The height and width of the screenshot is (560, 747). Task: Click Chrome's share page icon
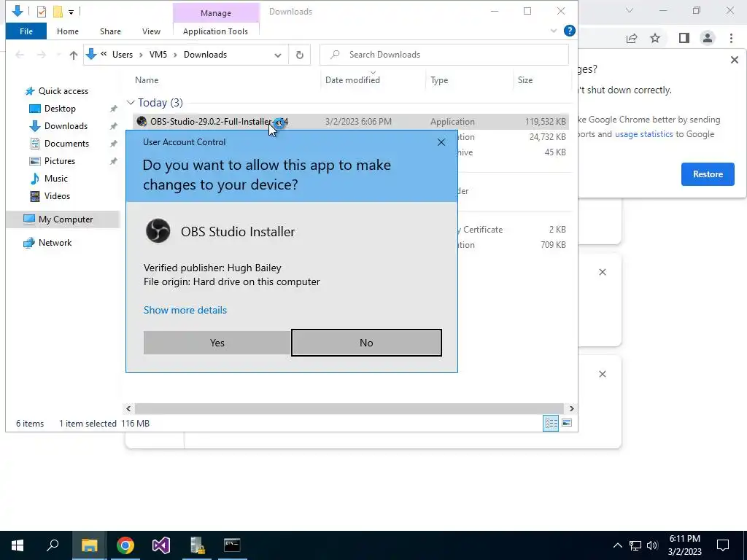[632, 38]
